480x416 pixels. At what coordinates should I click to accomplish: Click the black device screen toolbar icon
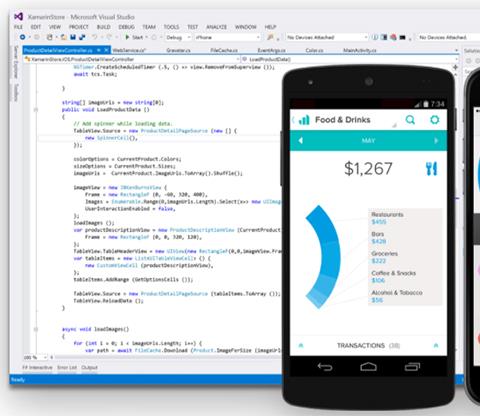point(402,37)
